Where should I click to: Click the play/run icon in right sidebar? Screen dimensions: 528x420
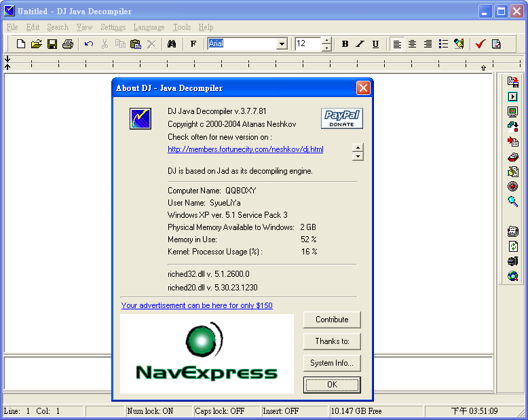(x=513, y=97)
